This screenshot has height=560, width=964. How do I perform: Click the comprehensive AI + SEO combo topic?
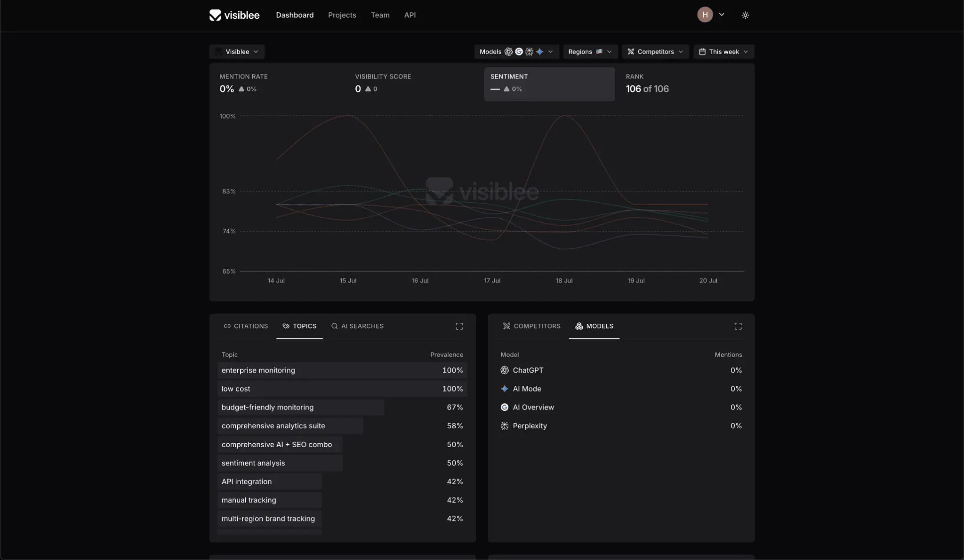[x=342, y=444]
